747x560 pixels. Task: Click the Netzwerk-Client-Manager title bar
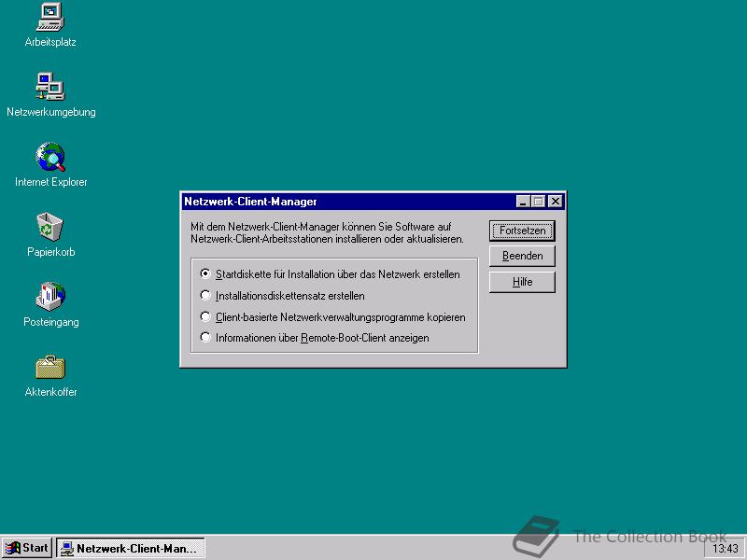point(347,202)
